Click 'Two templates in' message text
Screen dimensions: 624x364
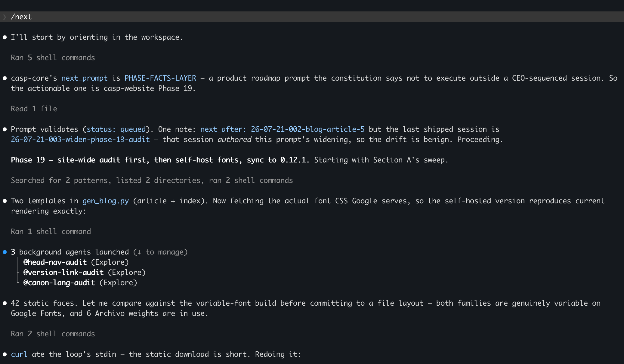pos(45,201)
